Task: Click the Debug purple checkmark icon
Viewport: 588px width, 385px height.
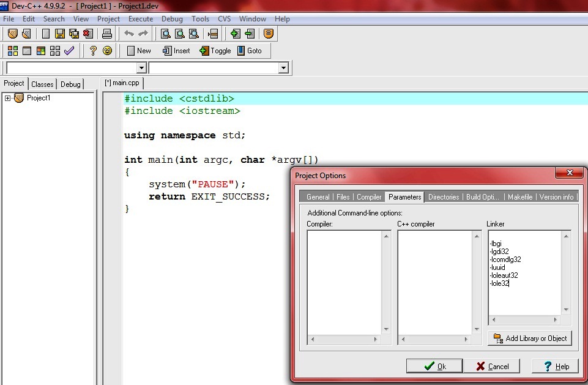Action: (69, 51)
